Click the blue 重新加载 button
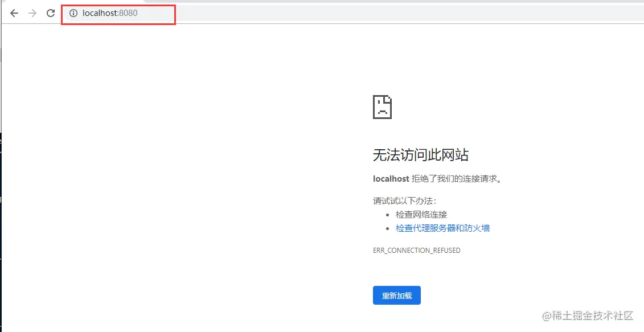The image size is (644, 332). click(x=397, y=296)
